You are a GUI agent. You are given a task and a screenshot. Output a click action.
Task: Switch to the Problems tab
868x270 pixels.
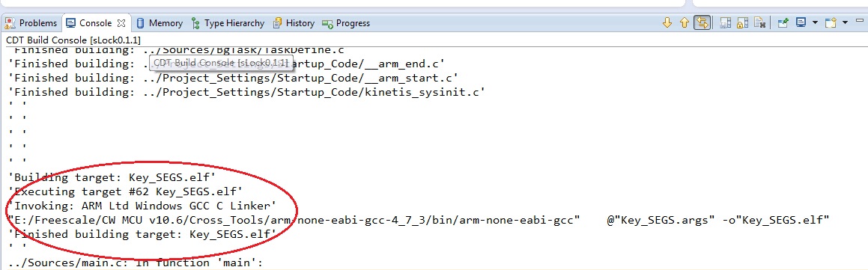pos(31,23)
